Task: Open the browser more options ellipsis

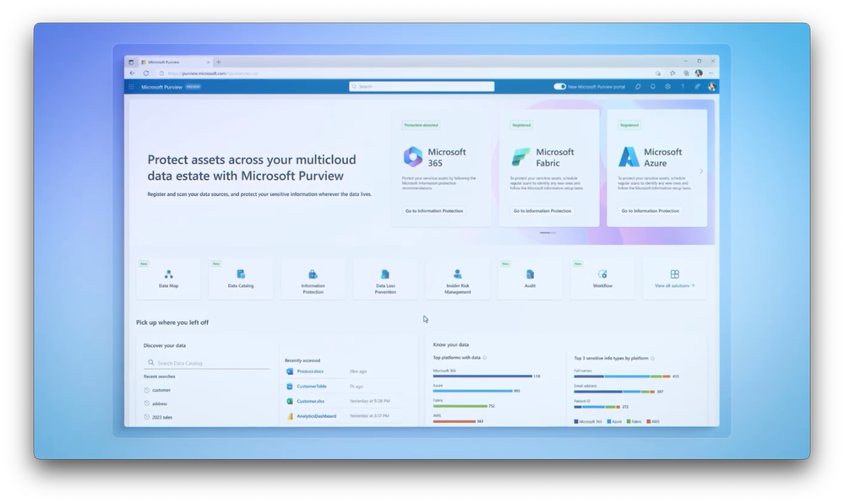Action: click(711, 73)
